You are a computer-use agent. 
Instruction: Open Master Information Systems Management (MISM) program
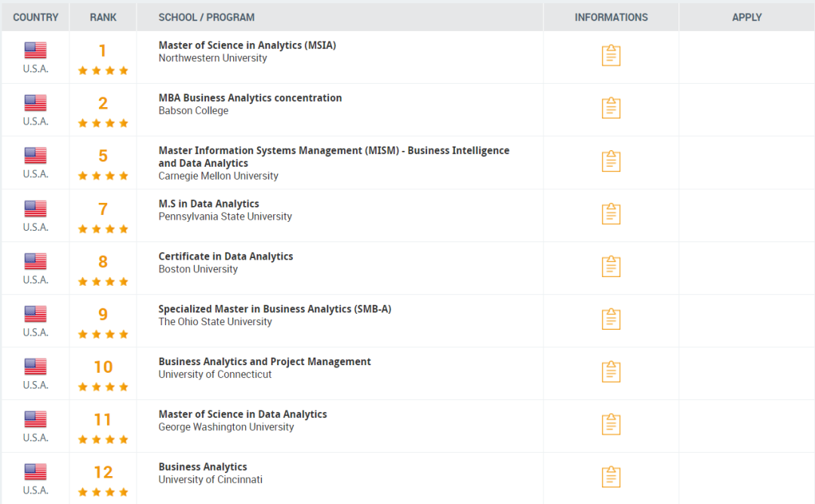[x=334, y=156]
